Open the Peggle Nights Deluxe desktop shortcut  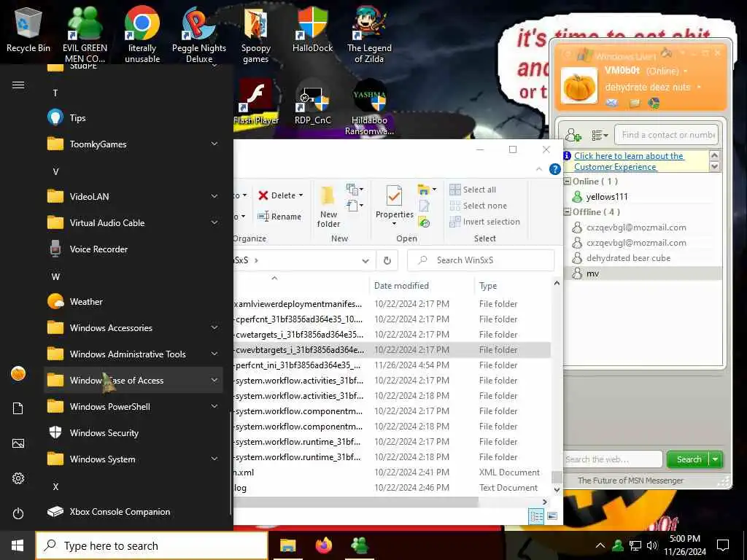coord(199,34)
